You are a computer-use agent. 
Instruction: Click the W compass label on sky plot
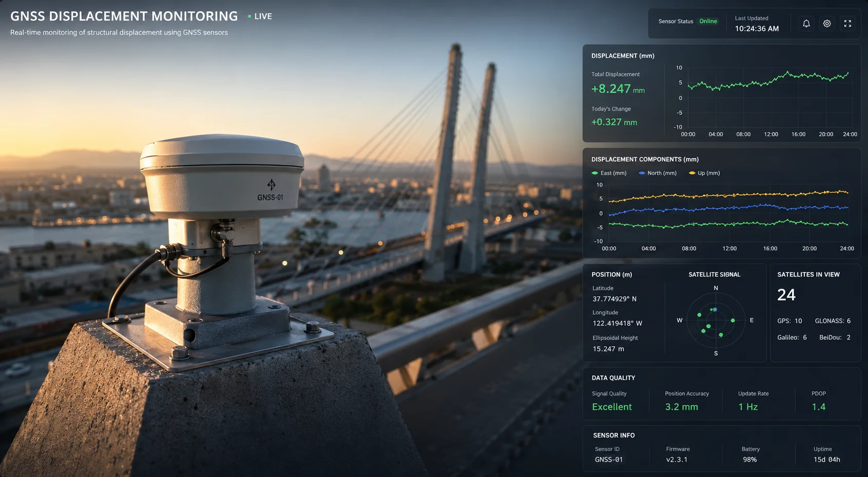[679, 321]
